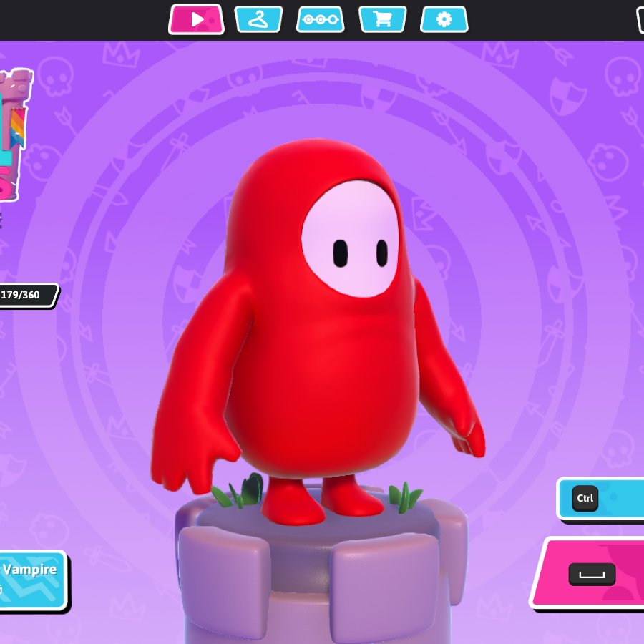The width and height of the screenshot is (644, 644).
Task: Click the character's pale face plate
Action: click(x=350, y=238)
